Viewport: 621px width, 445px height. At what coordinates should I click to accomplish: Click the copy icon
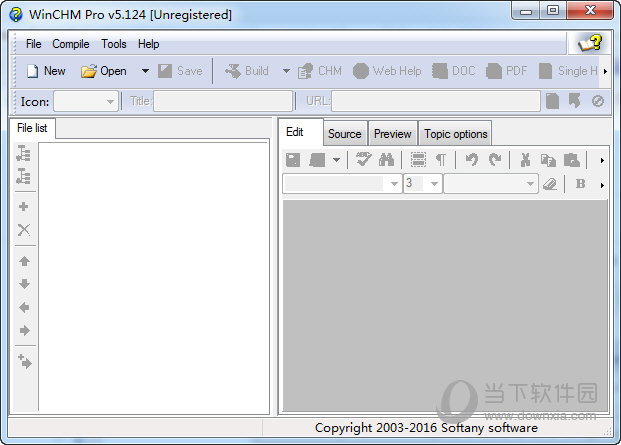549,160
